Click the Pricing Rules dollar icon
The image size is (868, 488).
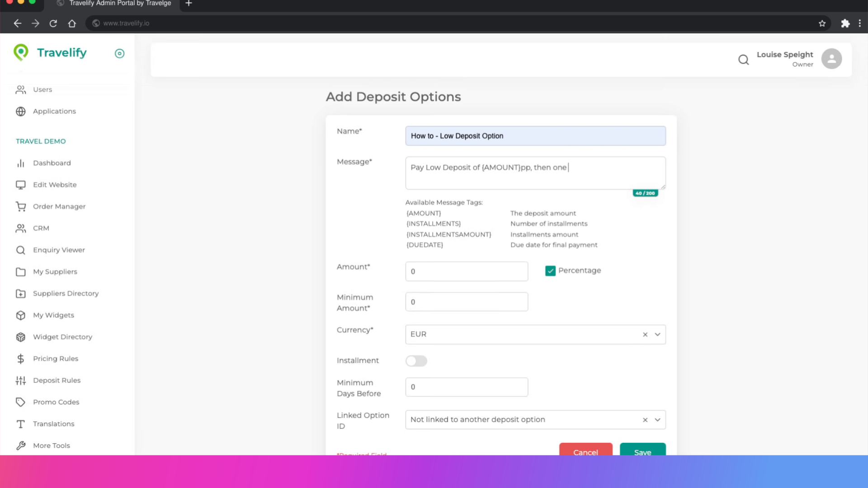coord(21,359)
